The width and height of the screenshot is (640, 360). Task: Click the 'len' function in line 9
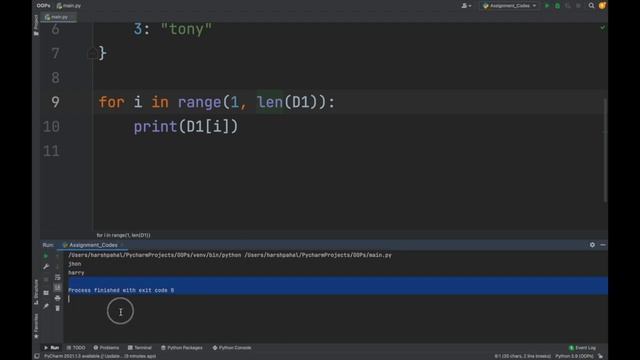270,102
